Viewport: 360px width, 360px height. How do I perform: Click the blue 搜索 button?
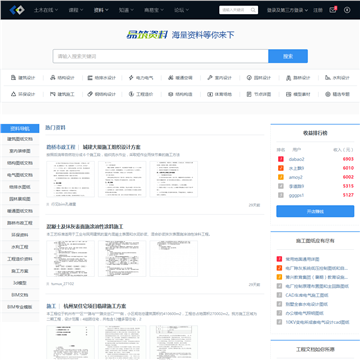tap(288, 56)
